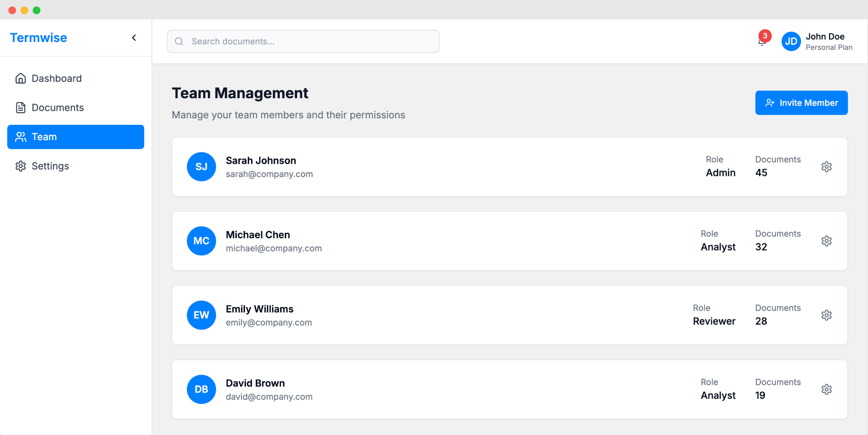Select the name Michael Chen
868x435 pixels.
coord(258,235)
